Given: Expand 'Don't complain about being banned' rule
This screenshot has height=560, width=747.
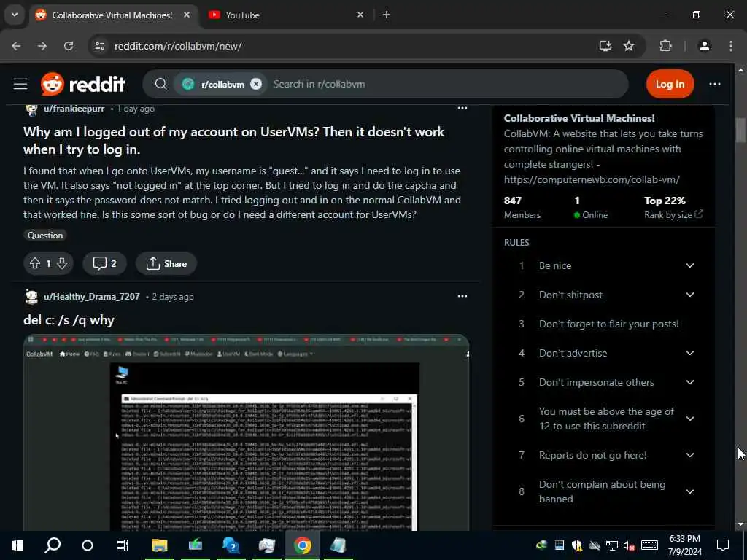Looking at the screenshot, I should click(x=690, y=491).
